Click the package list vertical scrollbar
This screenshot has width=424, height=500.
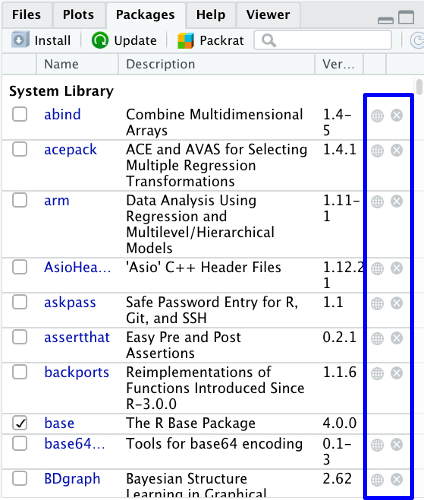tap(419, 287)
